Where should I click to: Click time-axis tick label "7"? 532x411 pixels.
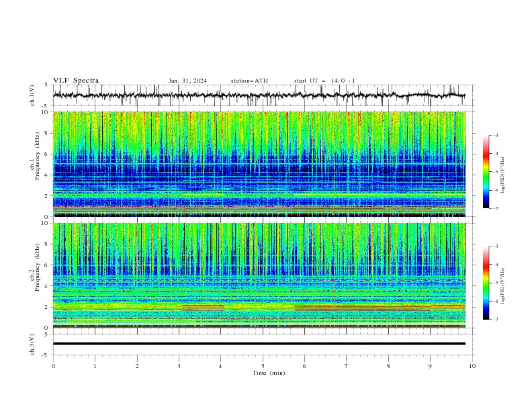347,366
